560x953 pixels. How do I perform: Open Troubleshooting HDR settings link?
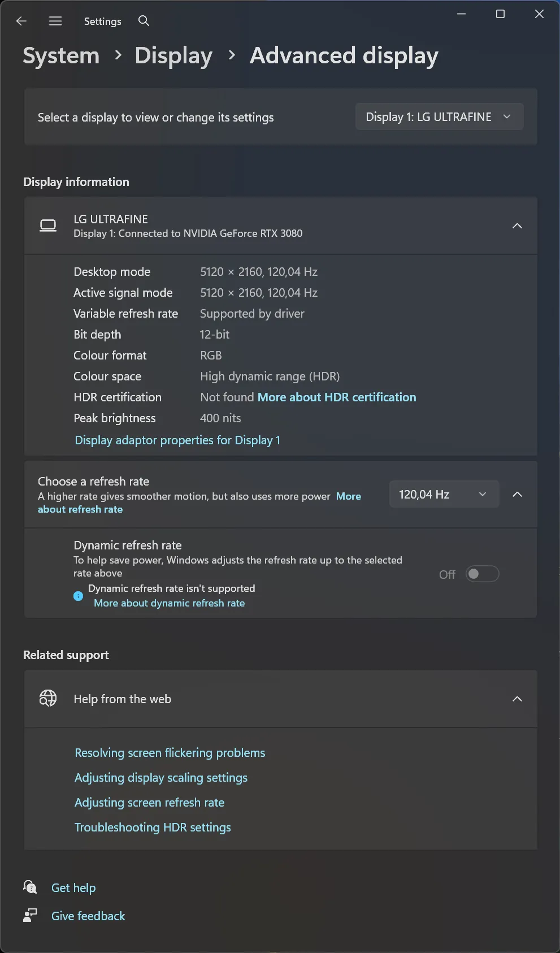pyautogui.click(x=153, y=828)
